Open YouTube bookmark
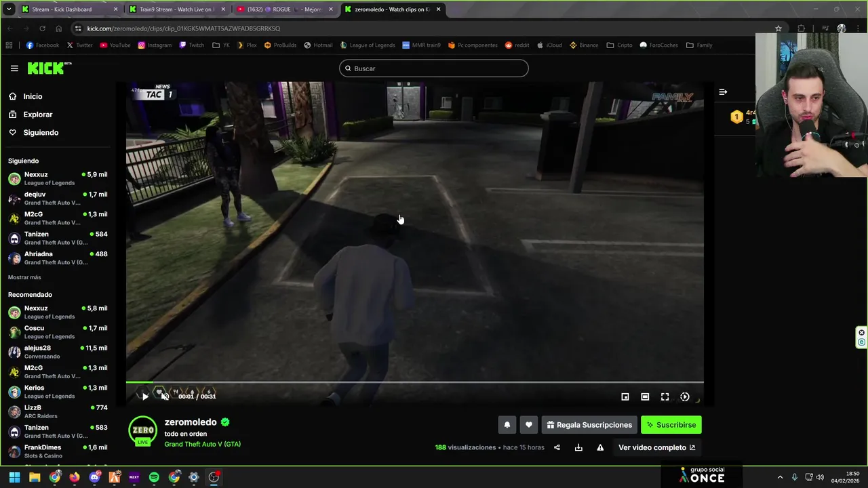This screenshot has height=488, width=868. (x=115, y=45)
